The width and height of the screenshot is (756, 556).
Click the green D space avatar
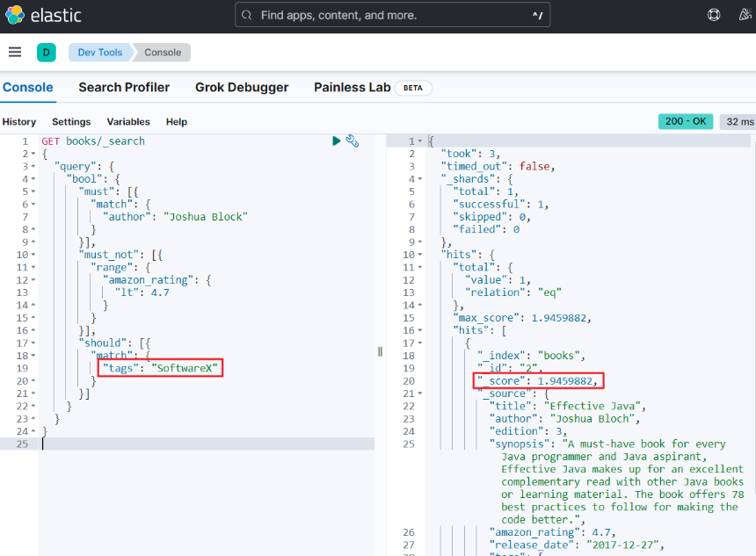coord(47,53)
